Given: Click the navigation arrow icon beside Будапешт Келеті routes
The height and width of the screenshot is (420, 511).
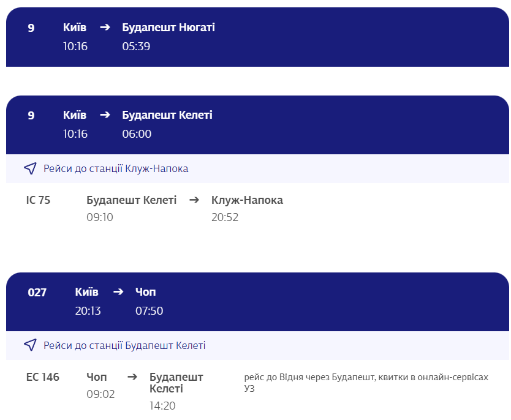Looking at the screenshot, I should click(30, 345).
